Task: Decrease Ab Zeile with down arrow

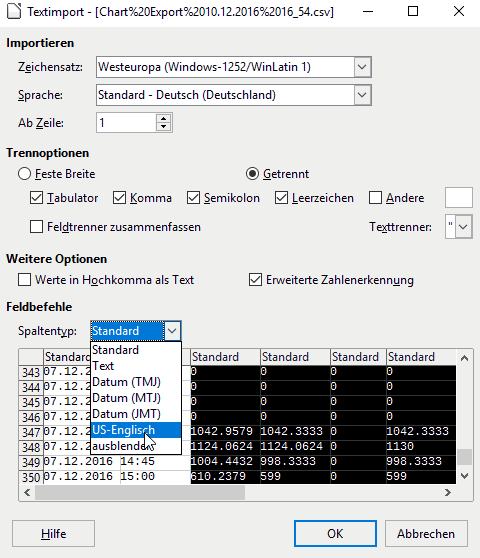Action: pyautogui.click(x=163, y=127)
